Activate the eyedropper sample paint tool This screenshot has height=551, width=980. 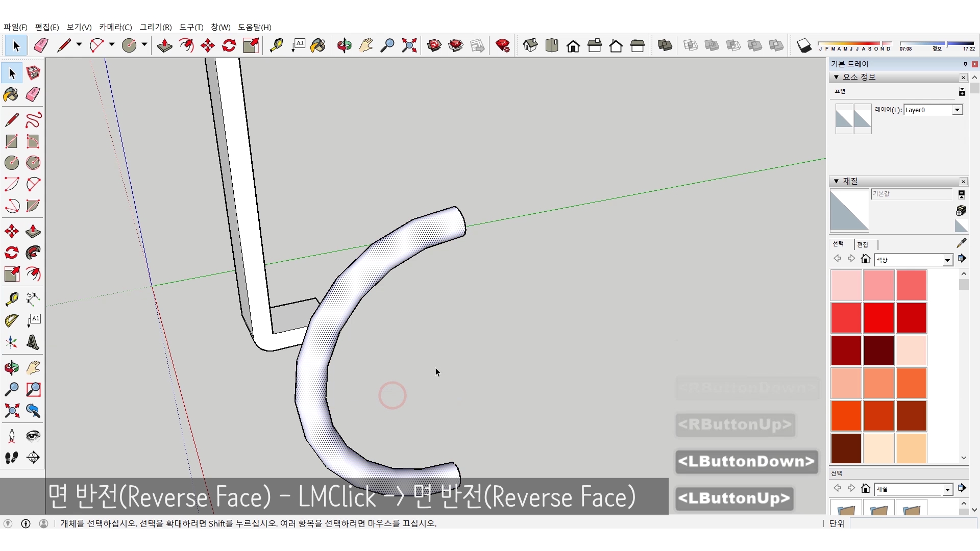(x=961, y=243)
